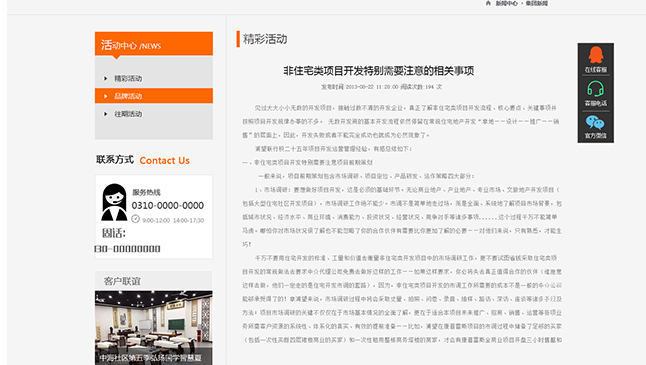Click the home icon in the breadcrumb

point(488,3)
